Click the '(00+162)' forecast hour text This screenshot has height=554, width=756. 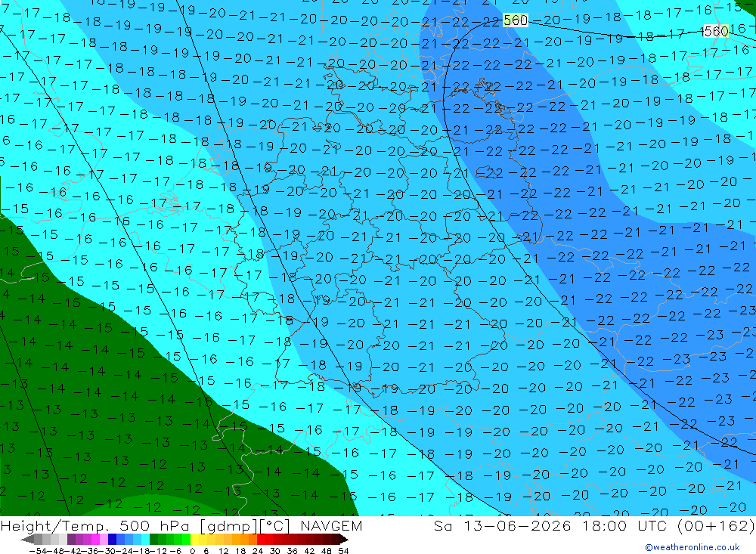[x=715, y=525]
